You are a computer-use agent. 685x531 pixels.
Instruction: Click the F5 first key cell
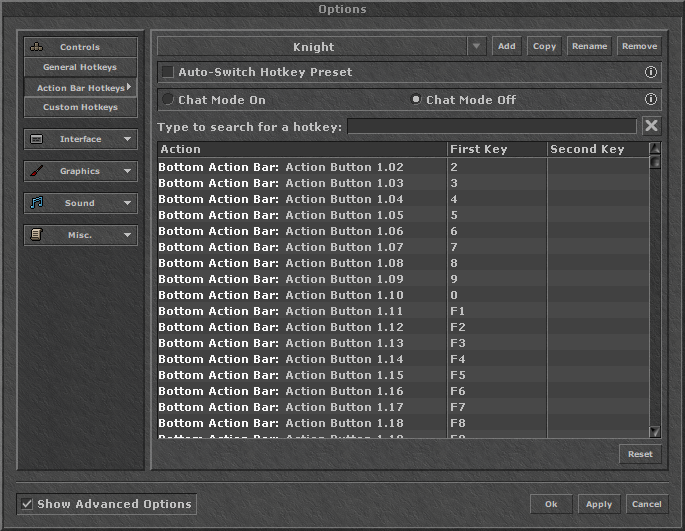pos(497,375)
